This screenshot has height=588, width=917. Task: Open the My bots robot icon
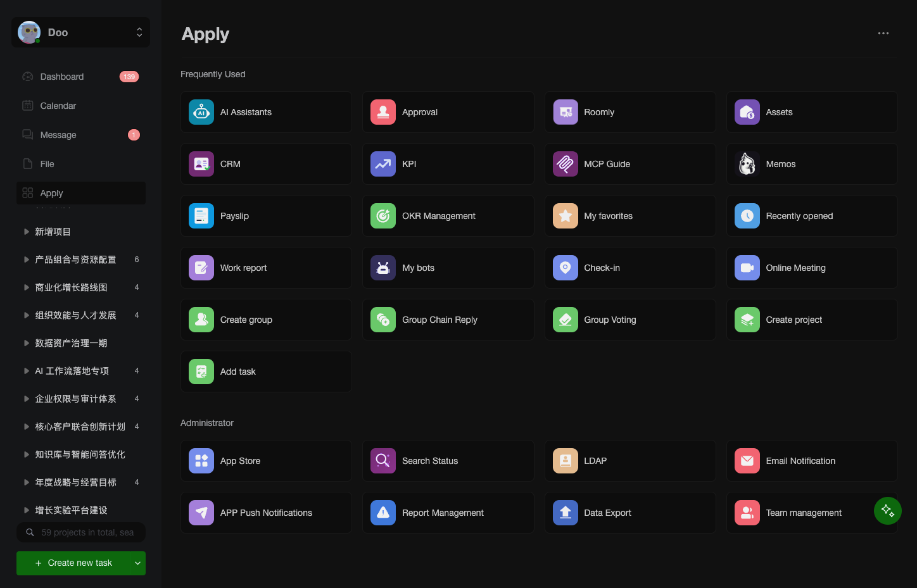383,268
